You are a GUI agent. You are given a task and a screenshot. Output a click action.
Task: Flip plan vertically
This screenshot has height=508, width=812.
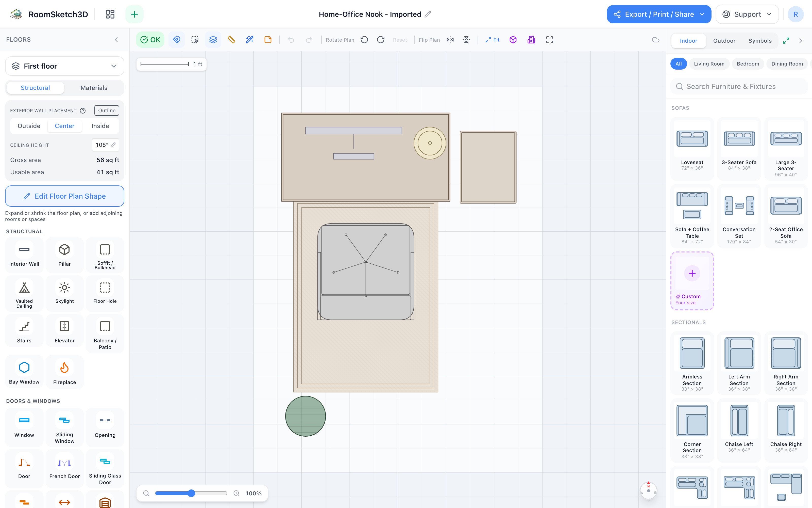click(x=467, y=40)
